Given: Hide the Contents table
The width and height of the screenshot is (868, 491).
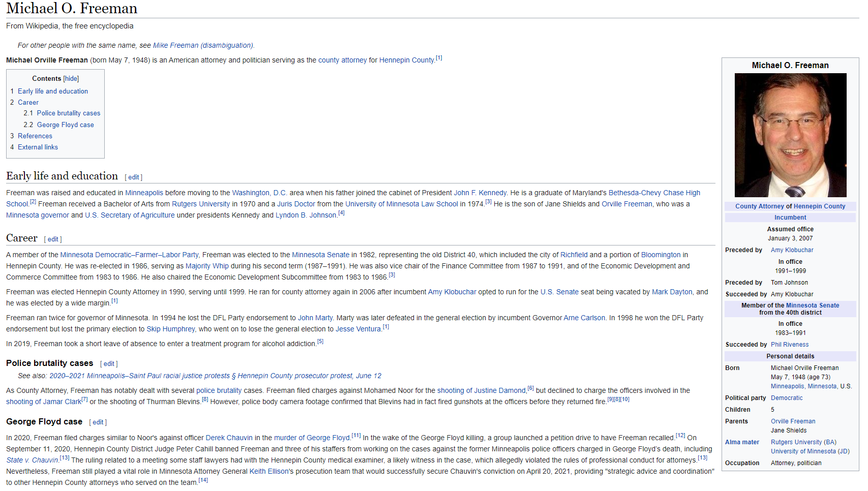Looking at the screenshot, I should click(x=71, y=79).
